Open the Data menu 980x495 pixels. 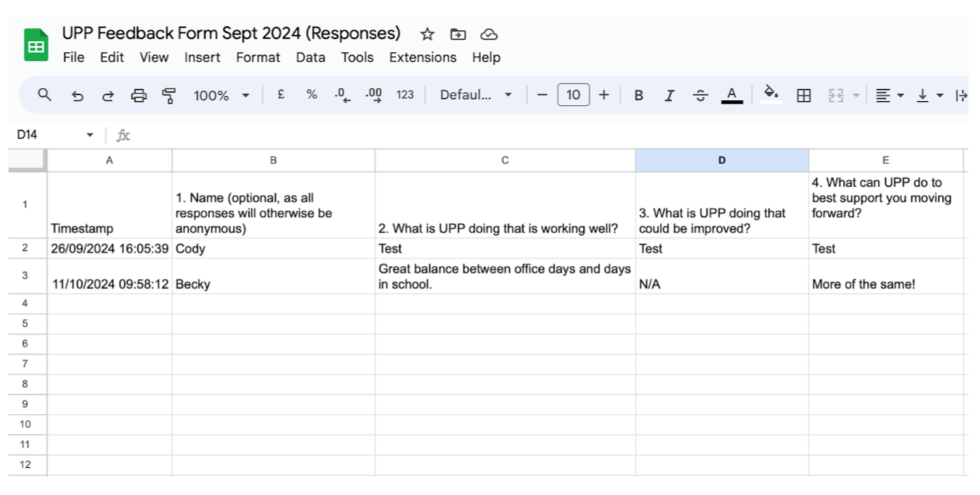[311, 57]
